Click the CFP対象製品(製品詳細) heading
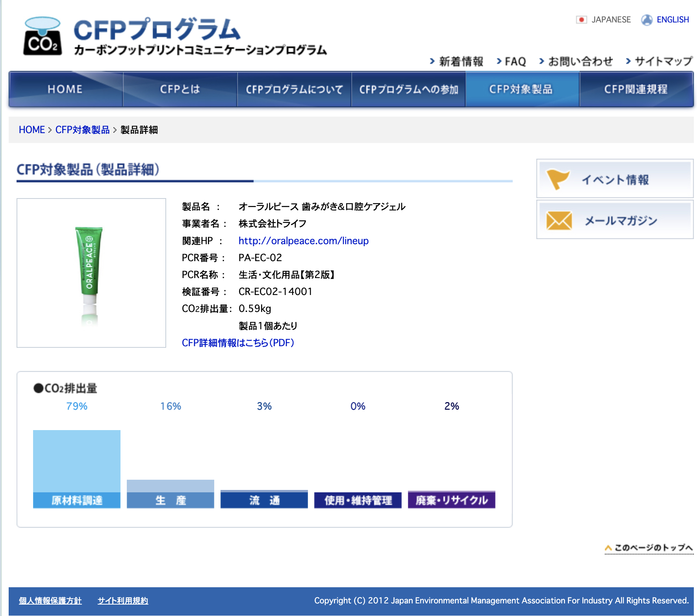Image resolution: width=697 pixels, height=616 pixels. tap(88, 170)
